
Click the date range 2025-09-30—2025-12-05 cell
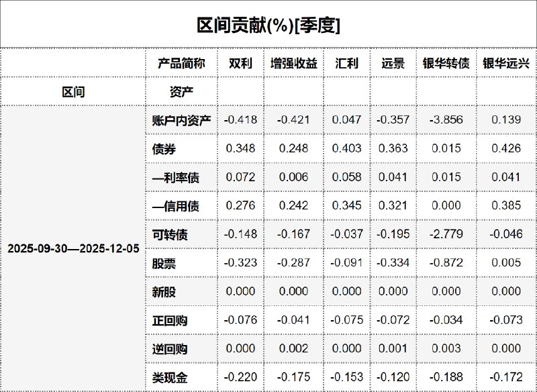[x=73, y=248]
